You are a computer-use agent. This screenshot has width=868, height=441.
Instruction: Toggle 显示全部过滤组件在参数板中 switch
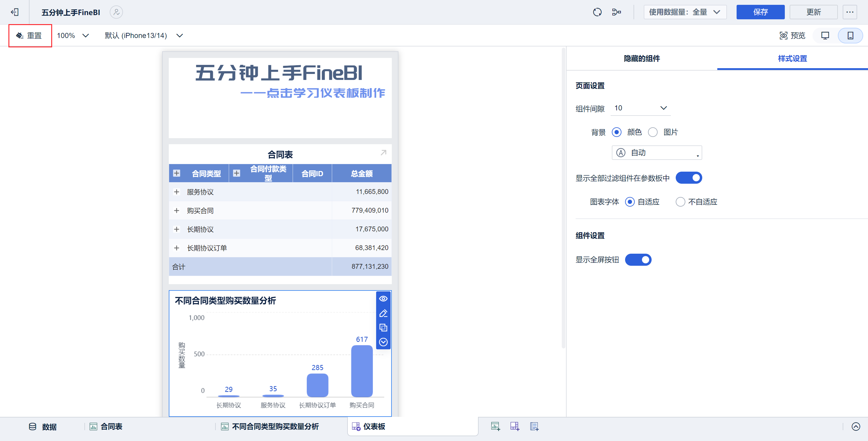click(688, 178)
